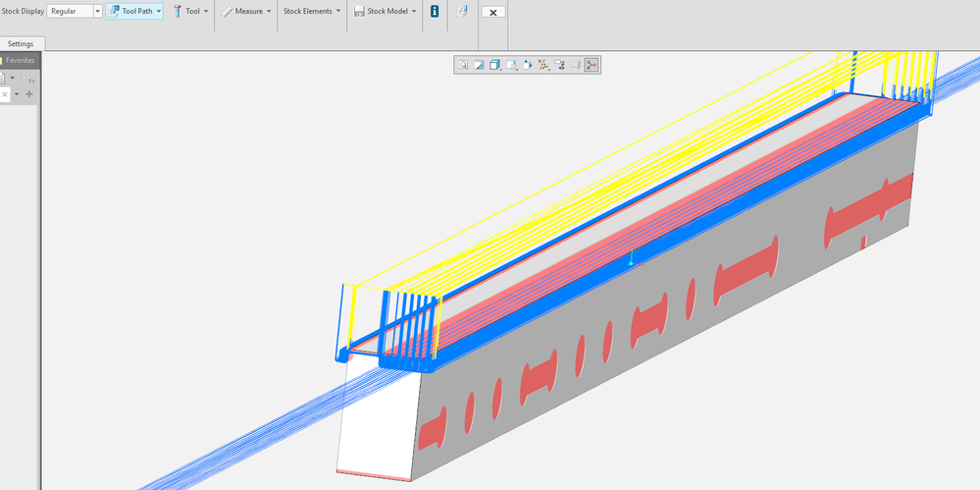
Task: Toggle the Spin Center icon
Action: pyautogui.click(x=592, y=65)
